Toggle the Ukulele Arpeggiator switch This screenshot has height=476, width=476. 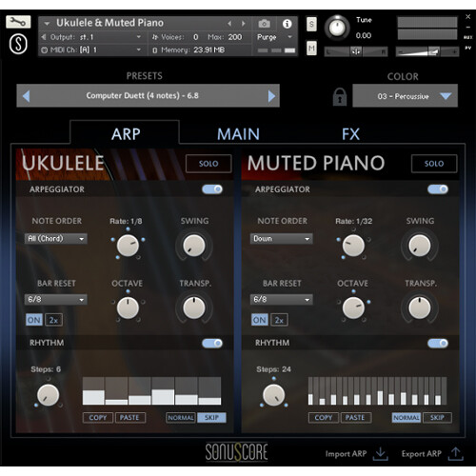[x=212, y=189]
